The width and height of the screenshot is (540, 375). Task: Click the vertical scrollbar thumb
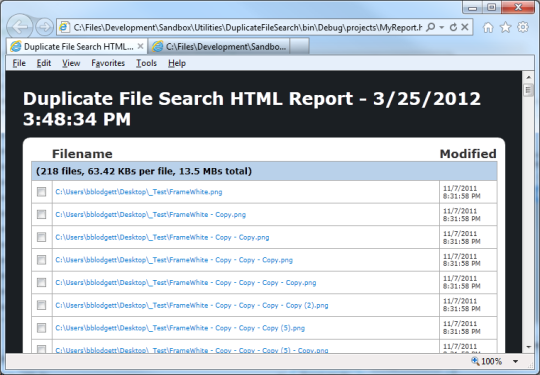[528, 90]
